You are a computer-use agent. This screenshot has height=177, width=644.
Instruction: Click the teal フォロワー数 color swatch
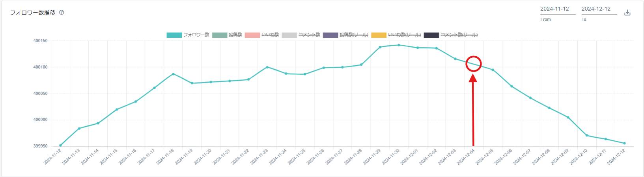174,35
